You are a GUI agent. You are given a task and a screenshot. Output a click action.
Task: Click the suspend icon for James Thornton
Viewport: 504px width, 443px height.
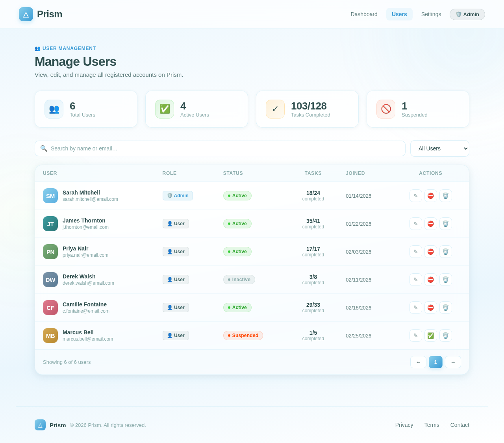(431, 224)
